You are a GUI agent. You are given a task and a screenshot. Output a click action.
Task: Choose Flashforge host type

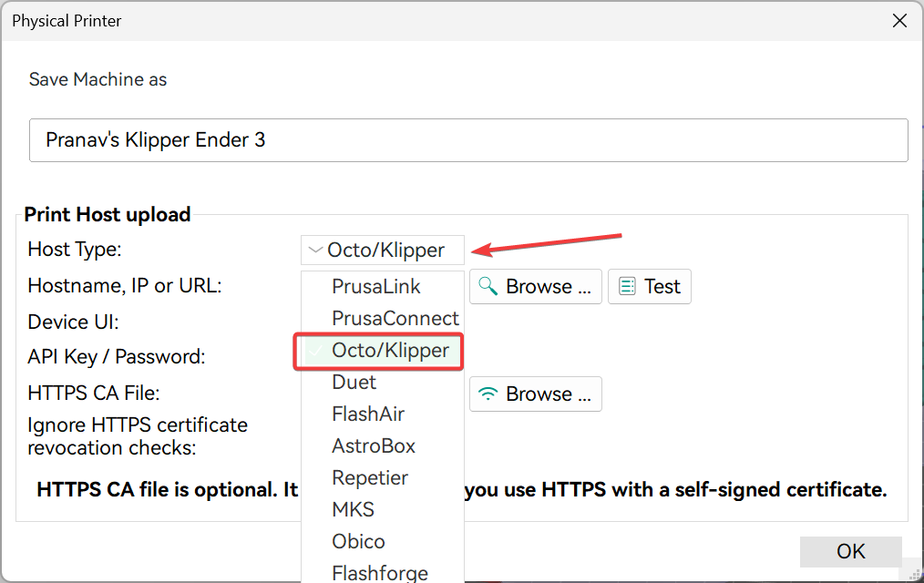(383, 572)
